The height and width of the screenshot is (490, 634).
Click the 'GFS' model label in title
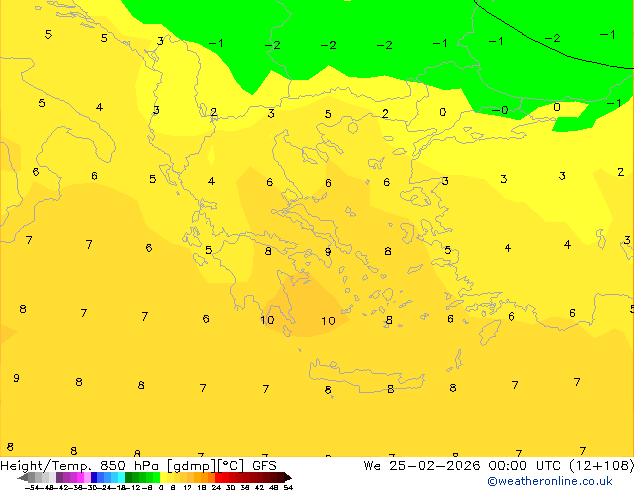pyautogui.click(x=264, y=466)
